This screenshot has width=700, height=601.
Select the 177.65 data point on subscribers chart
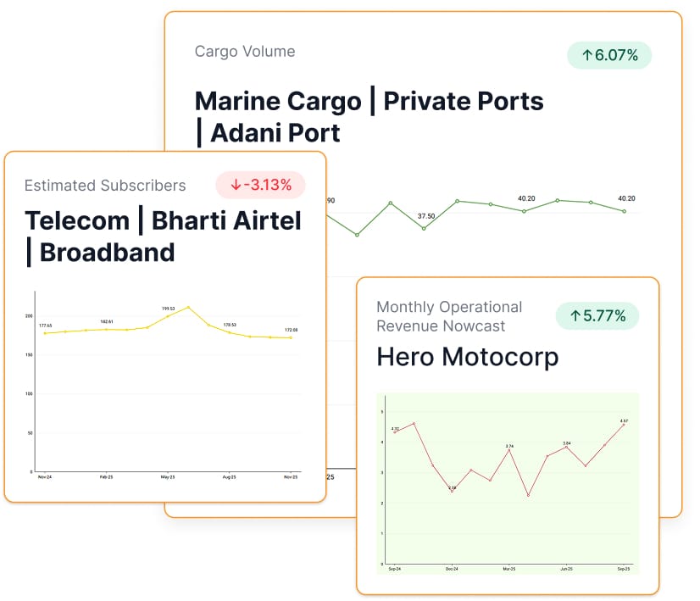click(x=46, y=333)
